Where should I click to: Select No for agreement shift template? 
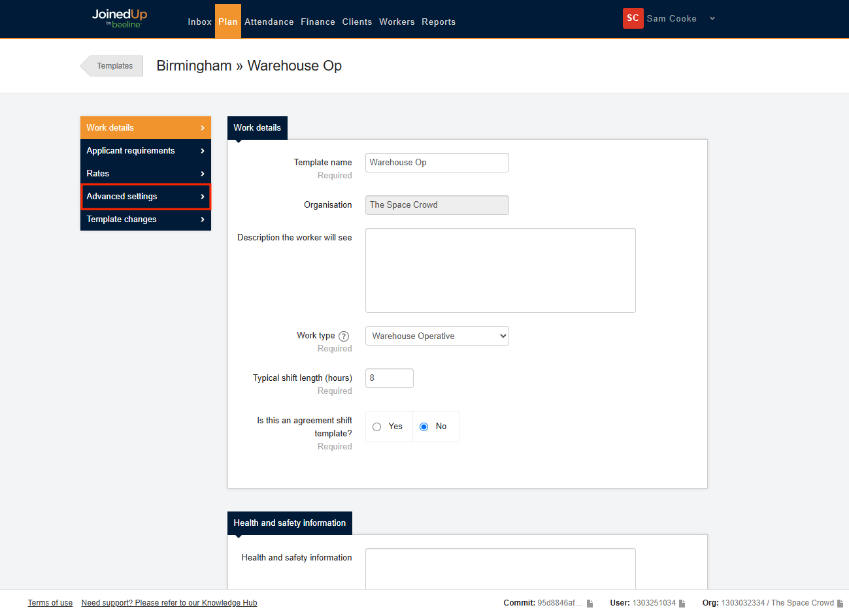point(424,427)
